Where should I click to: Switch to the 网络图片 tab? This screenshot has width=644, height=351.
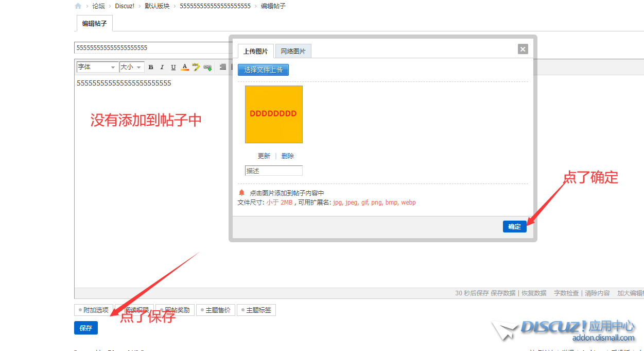tap(293, 52)
